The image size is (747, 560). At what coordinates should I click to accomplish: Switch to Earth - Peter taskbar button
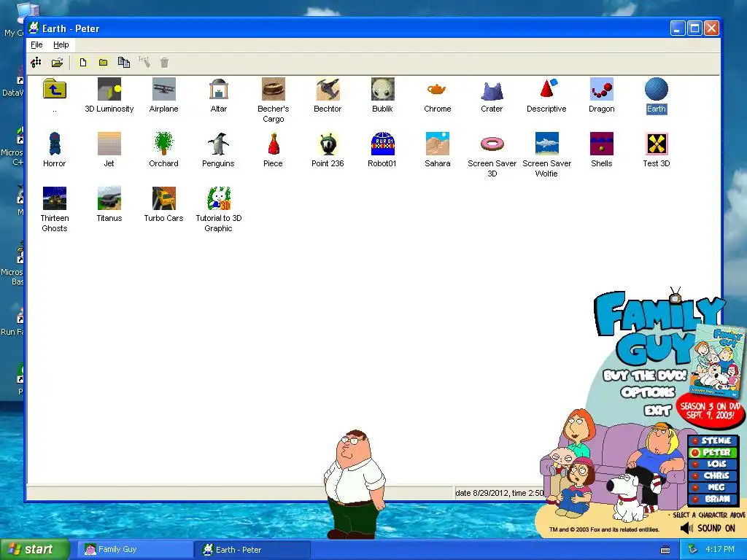[253, 550]
